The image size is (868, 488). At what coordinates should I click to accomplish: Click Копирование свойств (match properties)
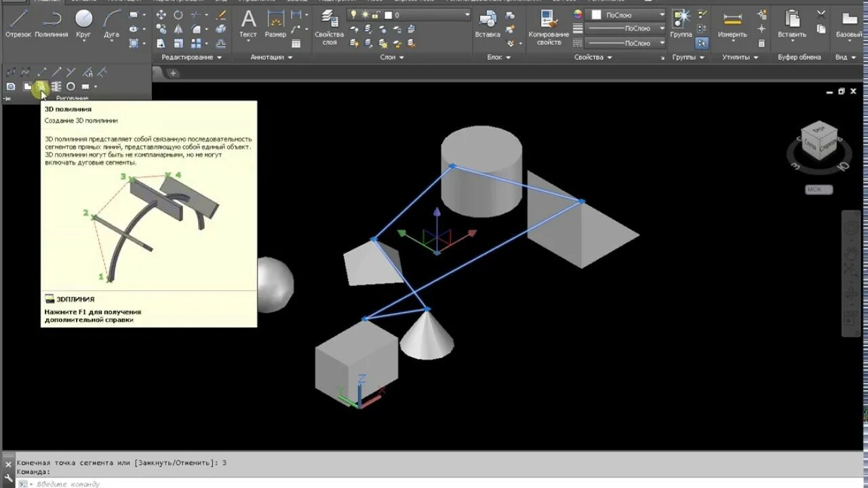549,27
